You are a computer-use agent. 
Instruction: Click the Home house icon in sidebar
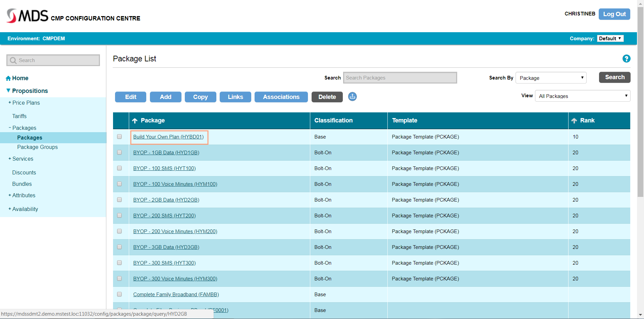click(8, 78)
